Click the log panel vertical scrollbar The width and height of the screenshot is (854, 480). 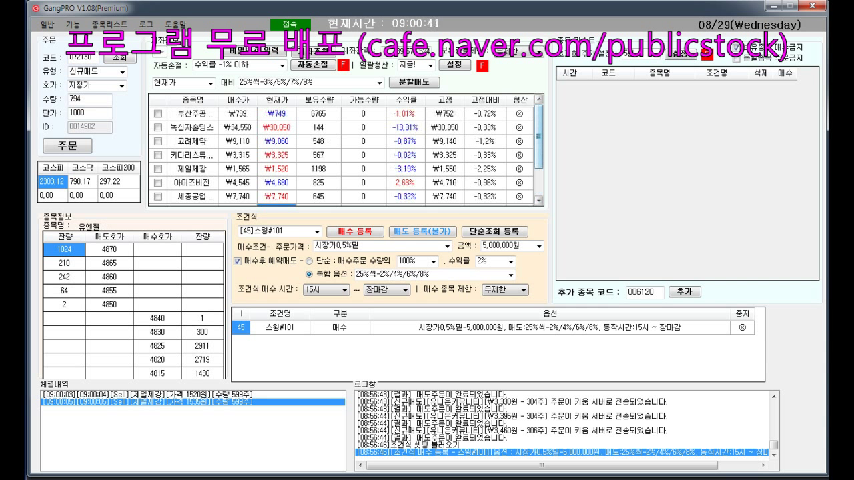pyautogui.click(x=773, y=425)
